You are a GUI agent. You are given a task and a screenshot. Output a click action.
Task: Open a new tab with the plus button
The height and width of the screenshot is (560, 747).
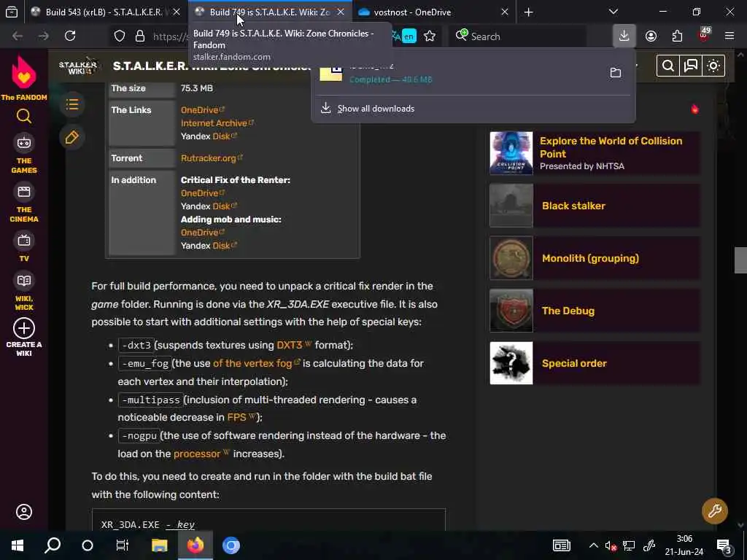pyautogui.click(x=528, y=12)
